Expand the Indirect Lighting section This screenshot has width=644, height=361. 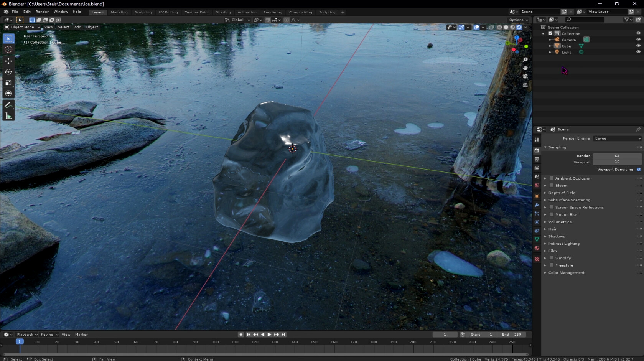pos(545,244)
